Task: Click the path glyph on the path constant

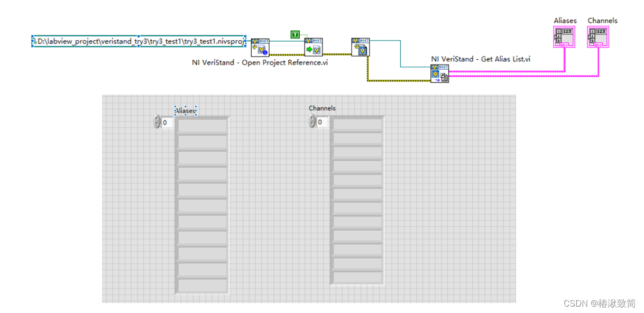Action: pos(34,41)
